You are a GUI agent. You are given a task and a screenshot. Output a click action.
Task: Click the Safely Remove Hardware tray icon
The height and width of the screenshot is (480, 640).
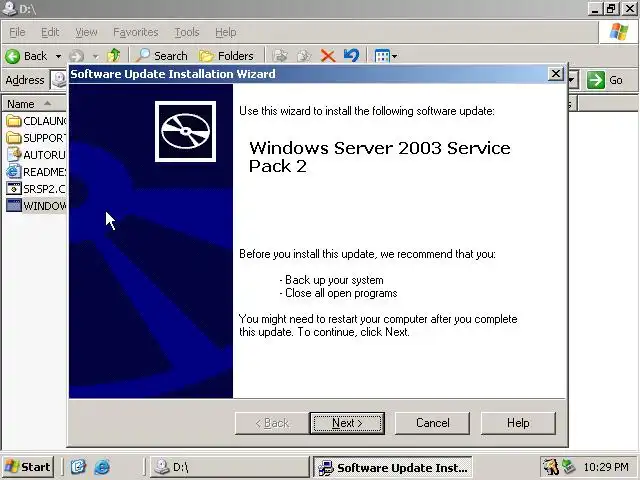click(568, 467)
